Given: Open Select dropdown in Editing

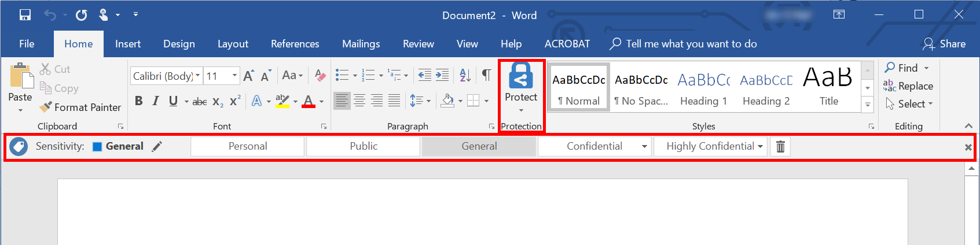Looking at the screenshot, I should [x=909, y=104].
